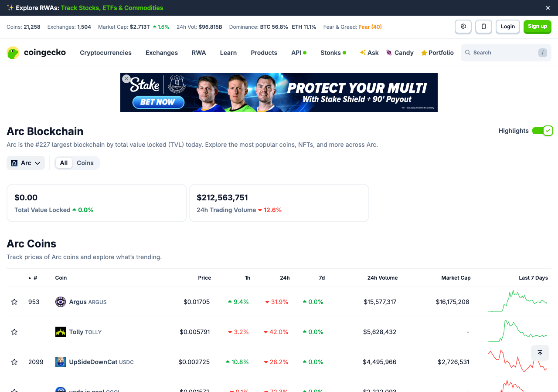Image resolution: width=558 pixels, height=392 pixels.
Task: Click the 24h Trading Volume $212,563,751 card
Action: tap(279, 203)
